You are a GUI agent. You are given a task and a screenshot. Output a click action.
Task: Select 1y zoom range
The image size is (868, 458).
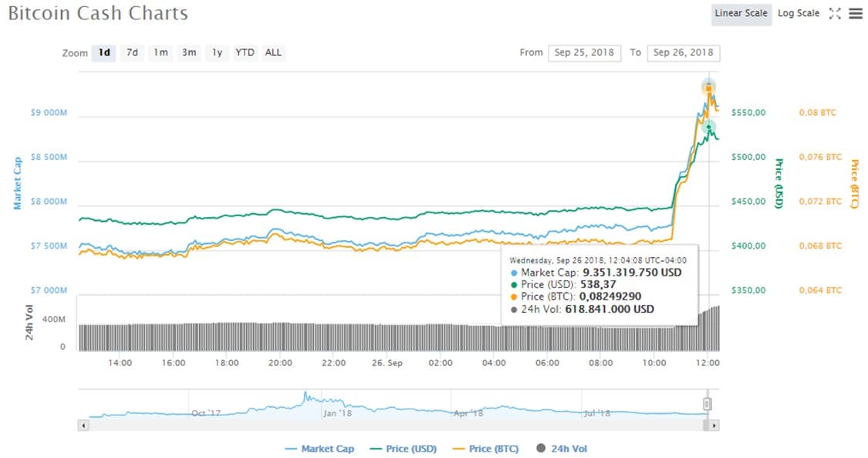click(x=217, y=53)
